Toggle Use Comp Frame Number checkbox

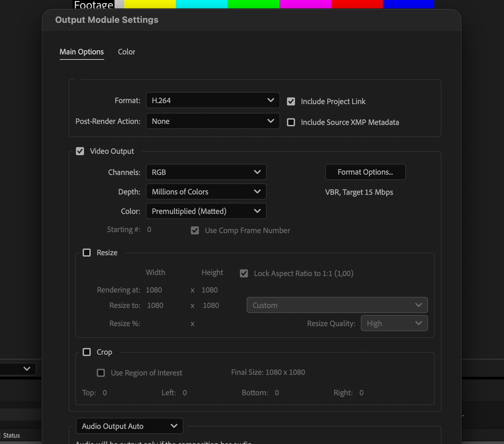(x=195, y=230)
